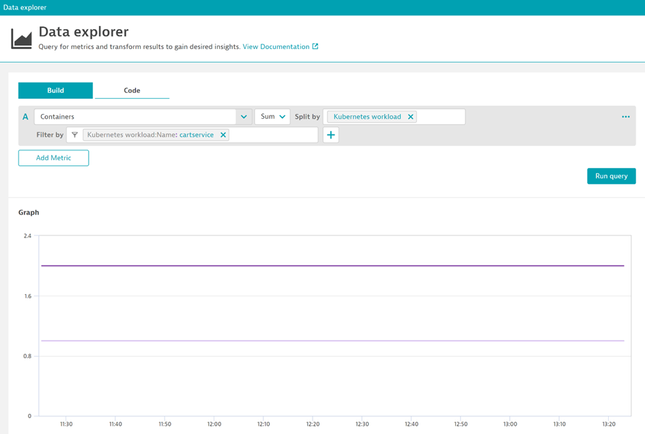Click inside the Filter by field
Viewport: 645px width, 434px height.
[x=272, y=135]
